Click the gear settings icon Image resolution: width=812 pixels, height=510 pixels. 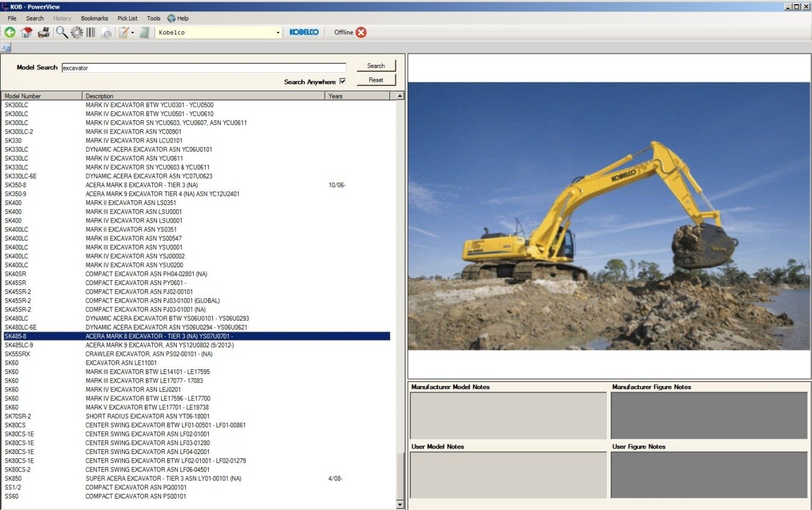point(76,32)
